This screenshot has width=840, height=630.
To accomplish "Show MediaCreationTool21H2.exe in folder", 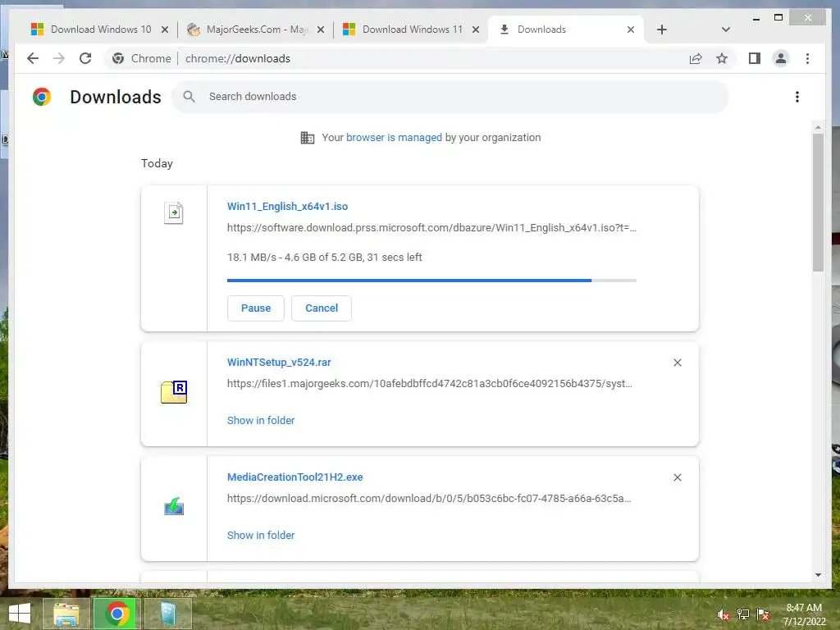I will (x=260, y=535).
